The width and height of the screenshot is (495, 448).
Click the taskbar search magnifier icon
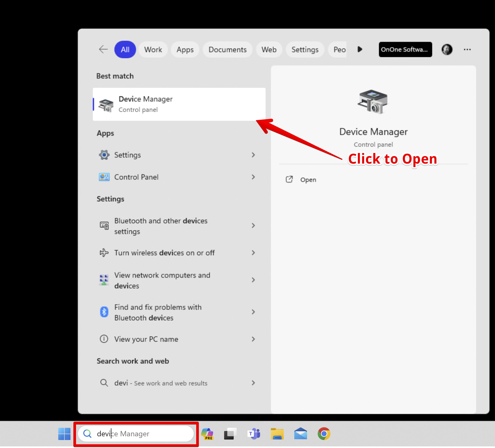[x=87, y=434]
